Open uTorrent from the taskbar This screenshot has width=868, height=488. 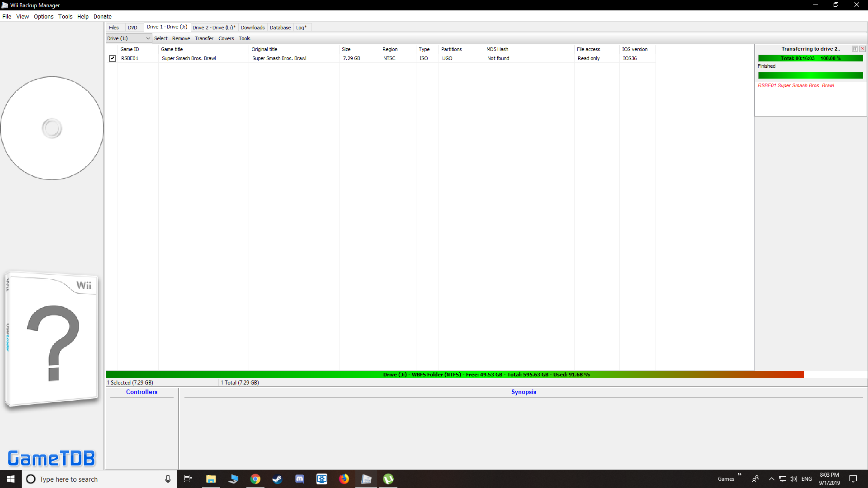coord(388,479)
